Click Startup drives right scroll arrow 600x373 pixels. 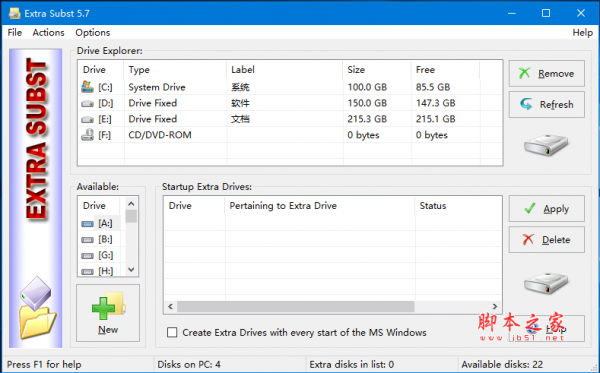(x=495, y=306)
